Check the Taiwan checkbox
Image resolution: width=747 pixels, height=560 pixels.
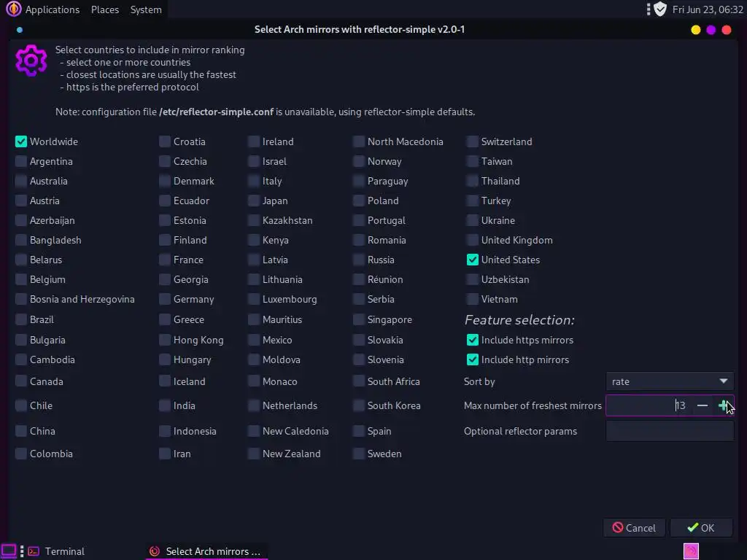pyautogui.click(x=472, y=161)
